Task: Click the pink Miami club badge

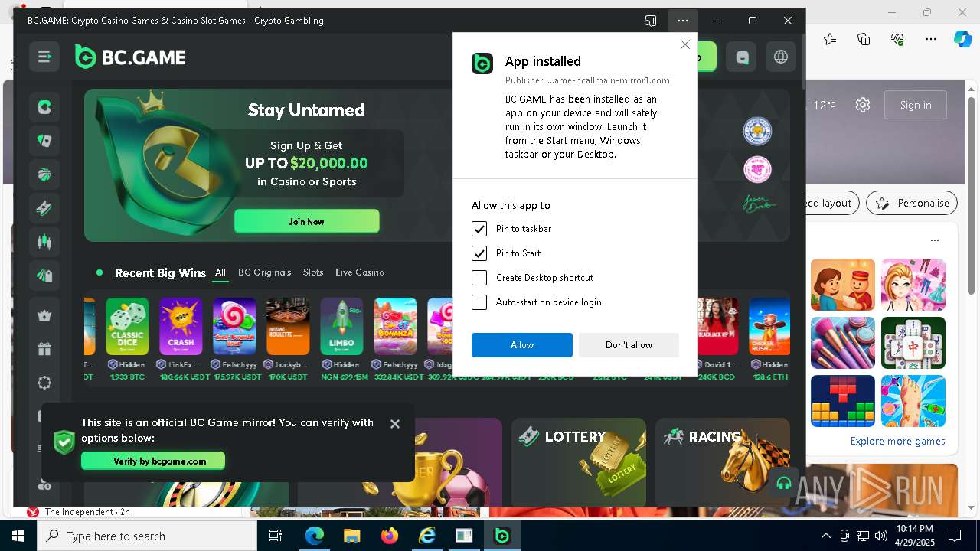Action: pos(757,169)
